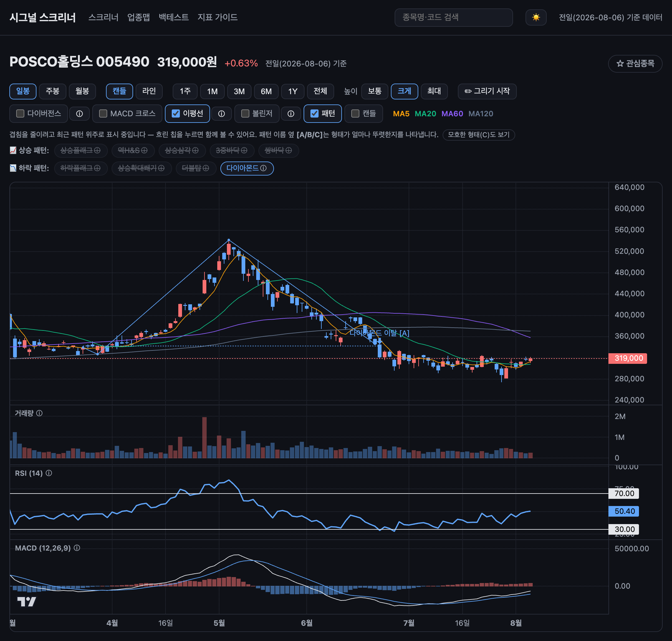The width and height of the screenshot is (672, 641).
Task: Show the 더블탑 pattern chip
Action: (196, 168)
